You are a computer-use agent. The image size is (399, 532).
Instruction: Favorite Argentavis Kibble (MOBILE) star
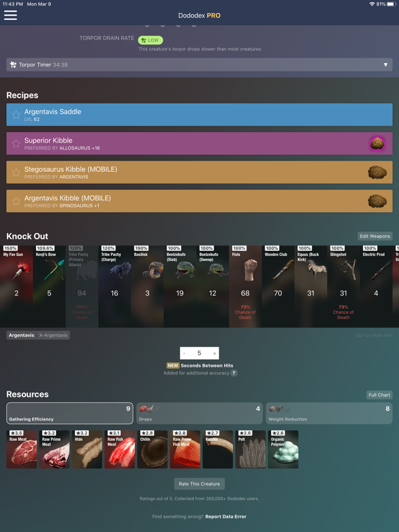pyautogui.click(x=16, y=201)
